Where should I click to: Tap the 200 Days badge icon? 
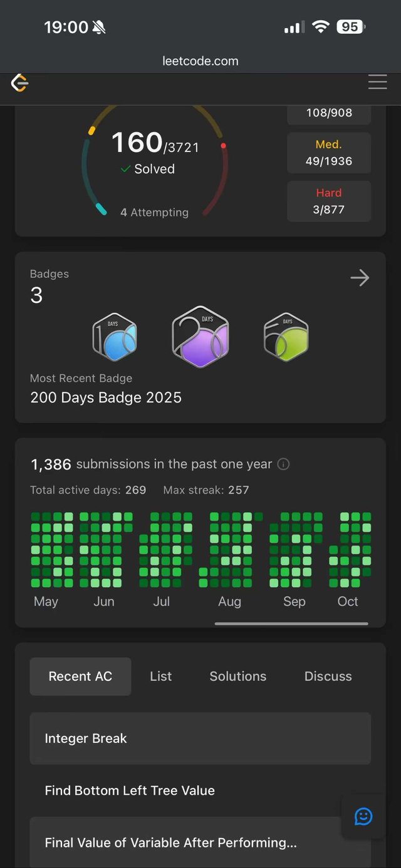coord(200,337)
